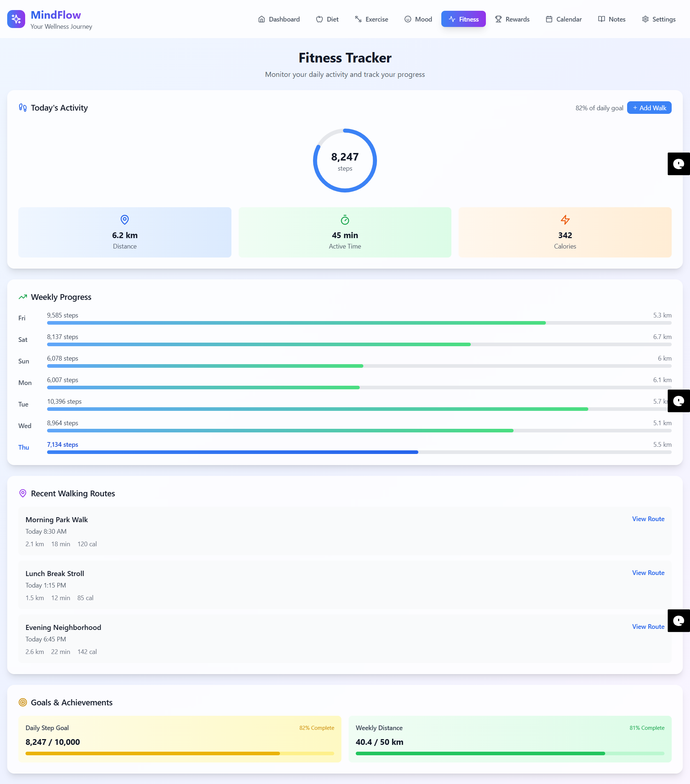View route for Morning Park Walk
The width and height of the screenshot is (690, 784).
click(648, 519)
